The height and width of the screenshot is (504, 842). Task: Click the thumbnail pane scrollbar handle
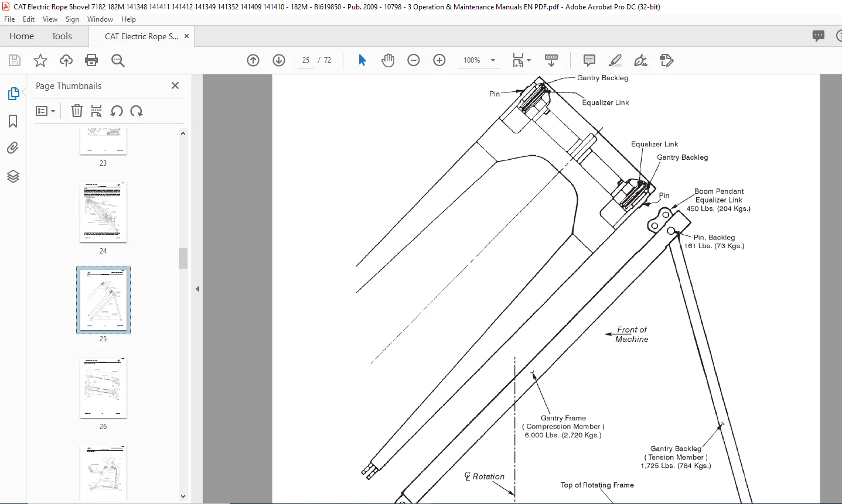tap(183, 258)
